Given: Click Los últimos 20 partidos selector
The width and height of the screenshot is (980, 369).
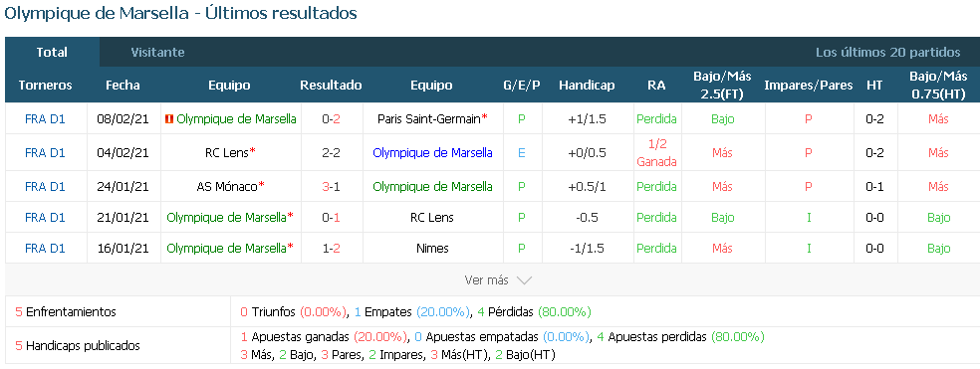Looking at the screenshot, I should pyautogui.click(x=887, y=53).
